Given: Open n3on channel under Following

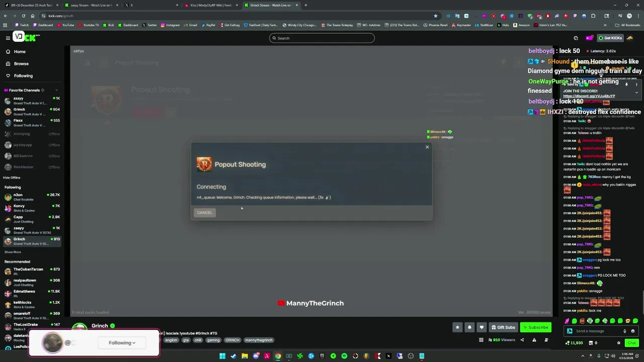Looking at the screenshot, I should pos(32,197).
